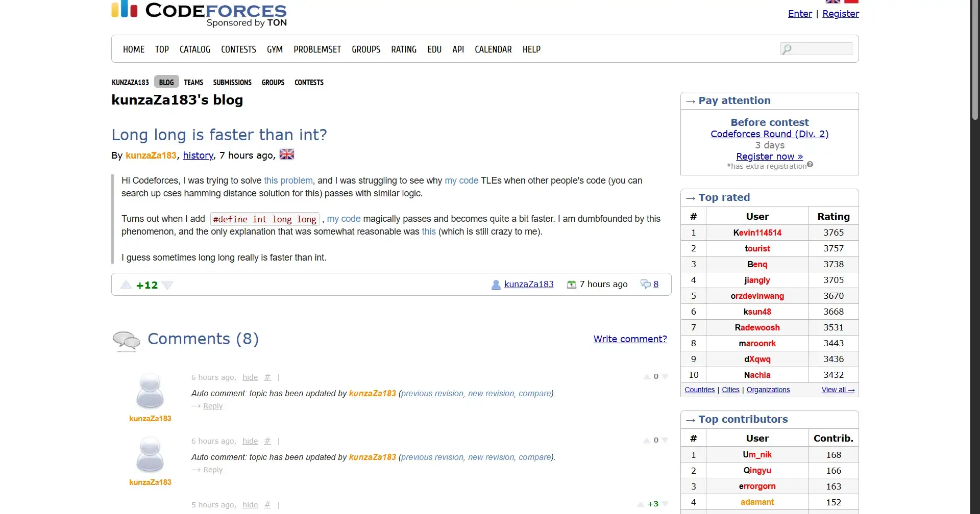Hide the first auto comment
The height and width of the screenshot is (514, 980).
point(250,377)
